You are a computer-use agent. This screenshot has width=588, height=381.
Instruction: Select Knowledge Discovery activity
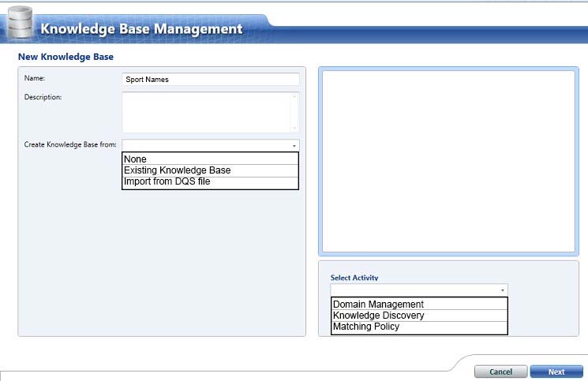[x=419, y=316]
